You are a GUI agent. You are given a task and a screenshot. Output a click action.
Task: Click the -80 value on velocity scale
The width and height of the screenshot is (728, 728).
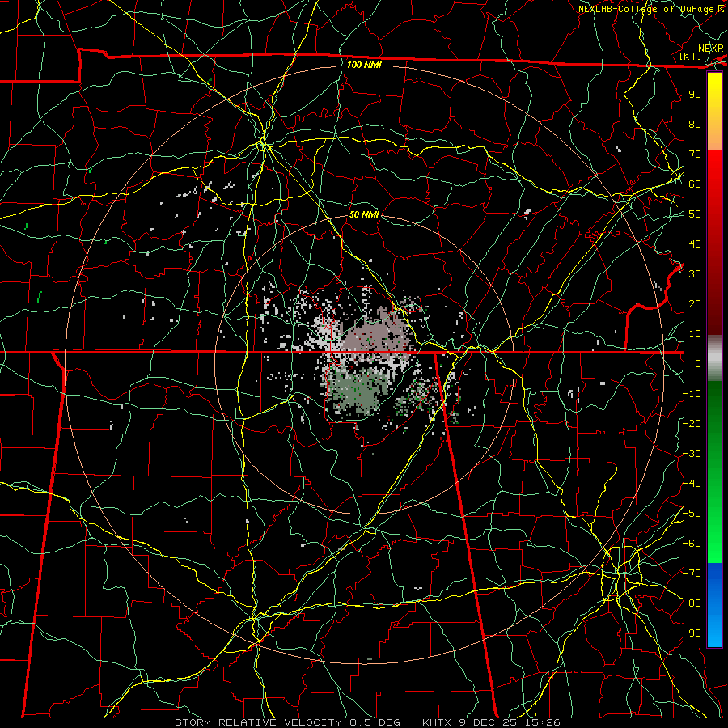(x=692, y=603)
